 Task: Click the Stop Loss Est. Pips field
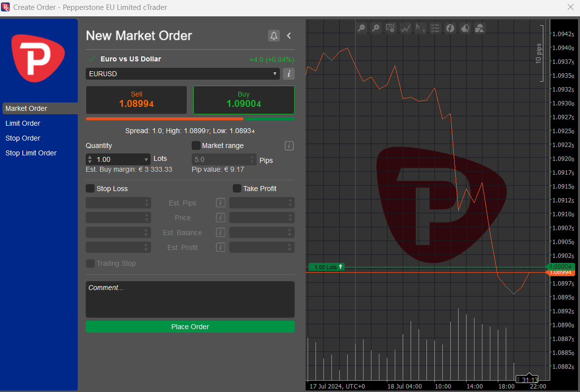[118, 203]
